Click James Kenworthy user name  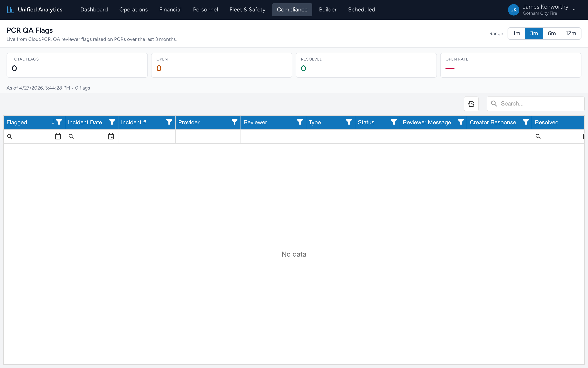[546, 7]
